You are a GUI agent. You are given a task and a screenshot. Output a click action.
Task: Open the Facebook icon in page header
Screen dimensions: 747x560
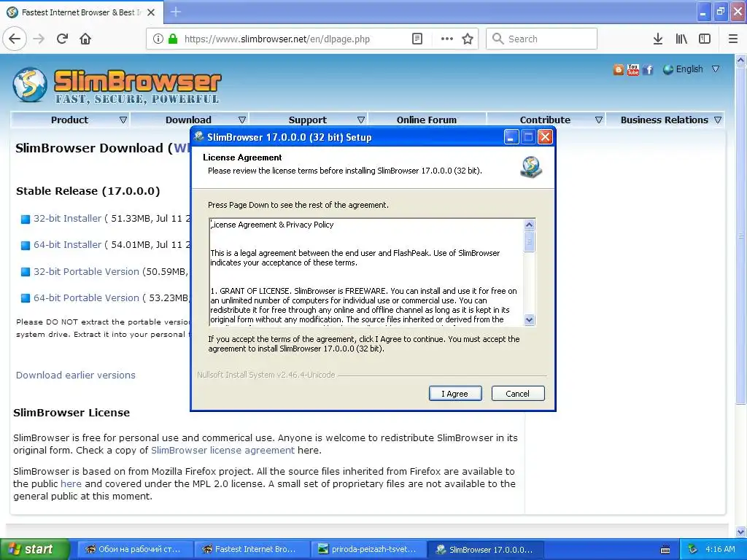[648, 70]
